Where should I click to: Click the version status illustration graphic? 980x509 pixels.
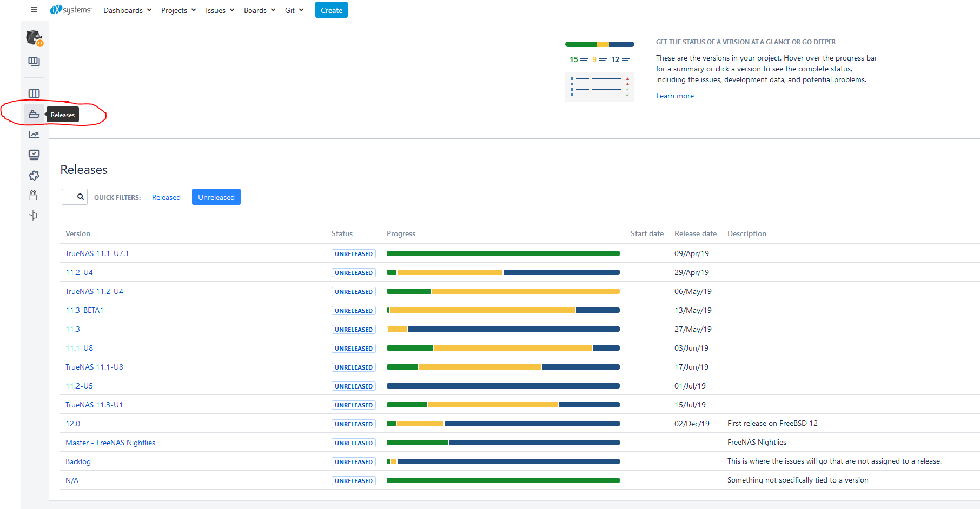tap(600, 71)
